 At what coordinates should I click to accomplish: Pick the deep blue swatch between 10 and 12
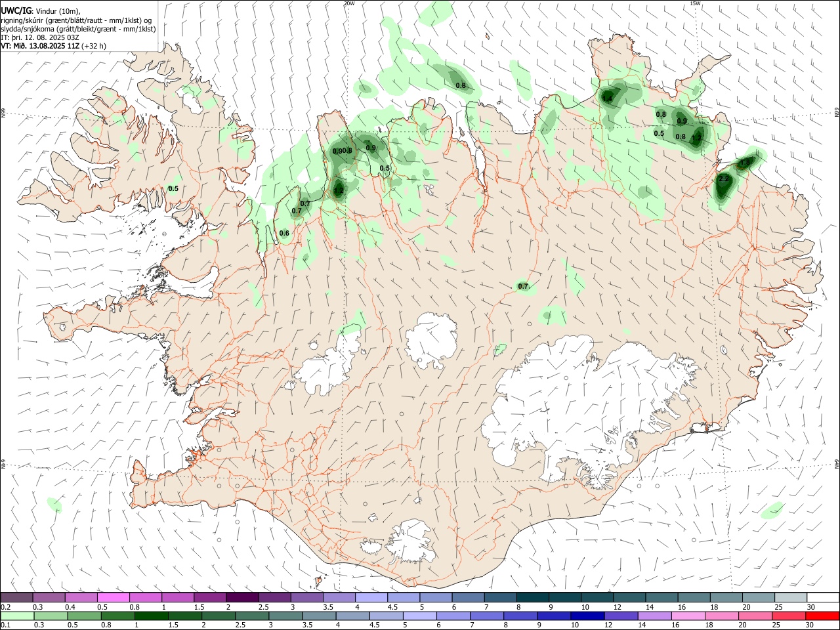[586, 616]
